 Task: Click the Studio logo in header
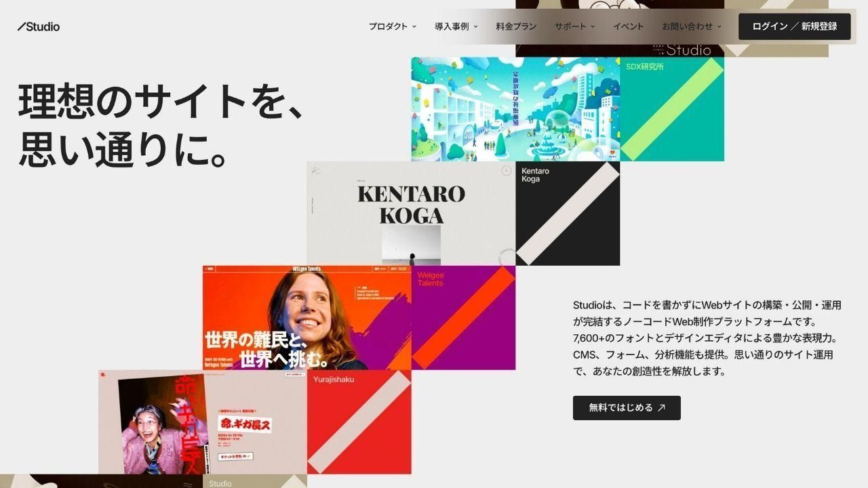tap(39, 26)
